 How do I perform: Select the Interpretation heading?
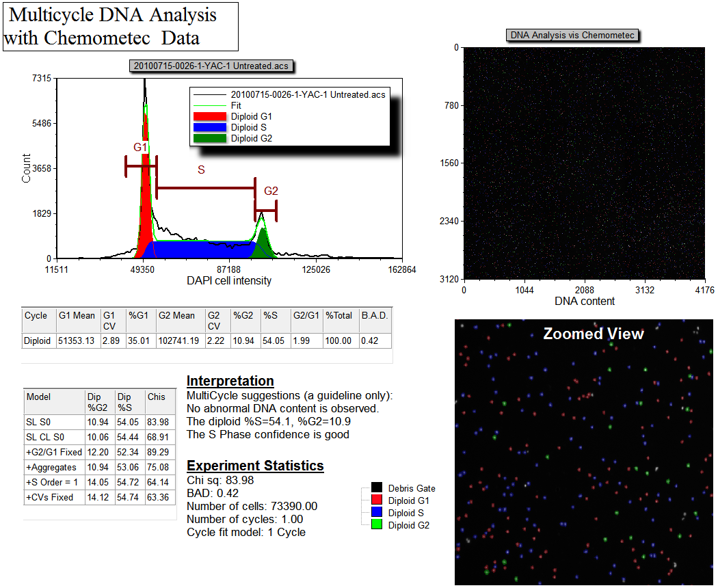point(230,381)
